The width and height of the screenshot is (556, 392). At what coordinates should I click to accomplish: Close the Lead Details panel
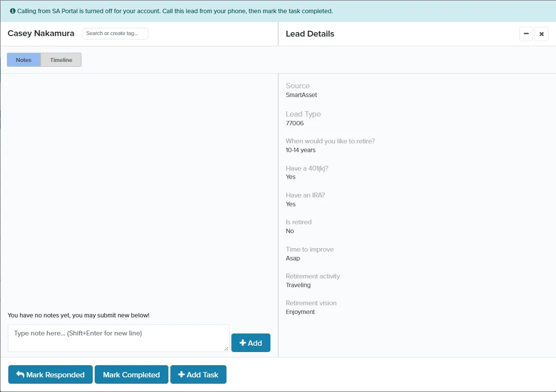541,34
